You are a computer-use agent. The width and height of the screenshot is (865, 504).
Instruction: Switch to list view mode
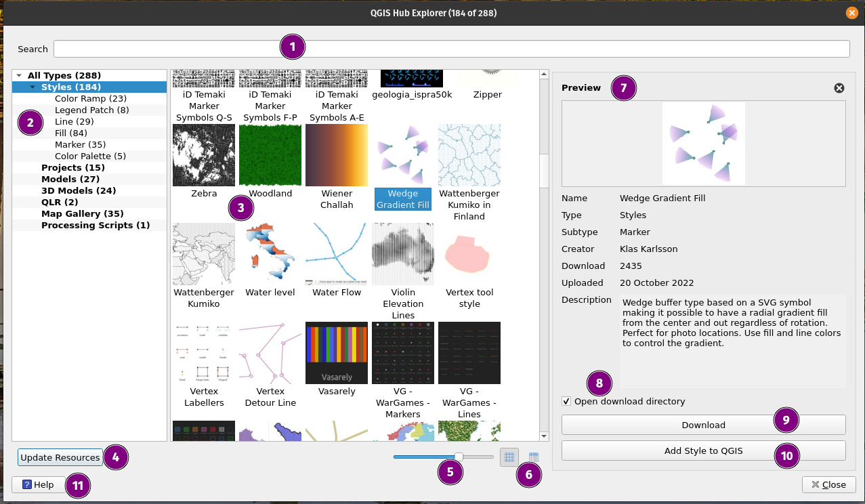click(533, 457)
